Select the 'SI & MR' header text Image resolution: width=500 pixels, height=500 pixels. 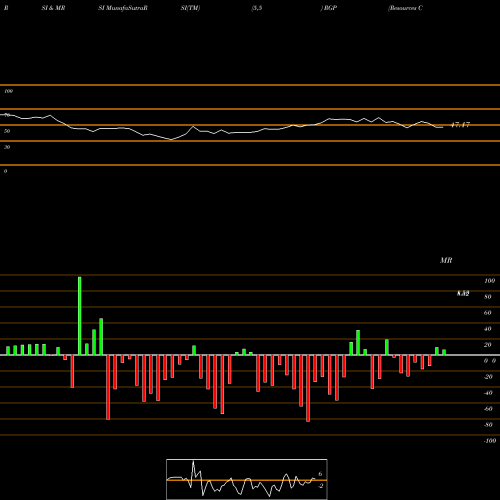point(53,8)
